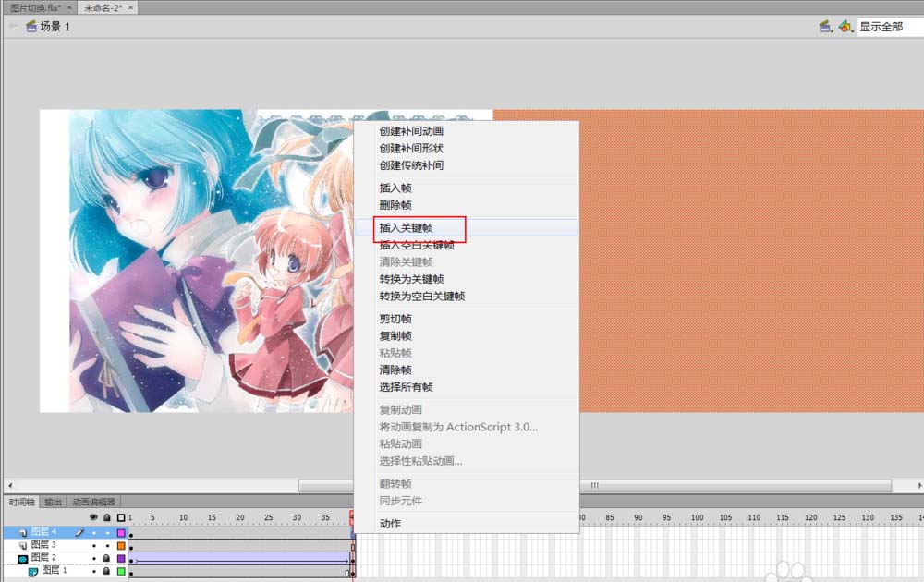924x582 pixels.
Task: Choose 创建补间形状 from context menu
Action: point(411,148)
